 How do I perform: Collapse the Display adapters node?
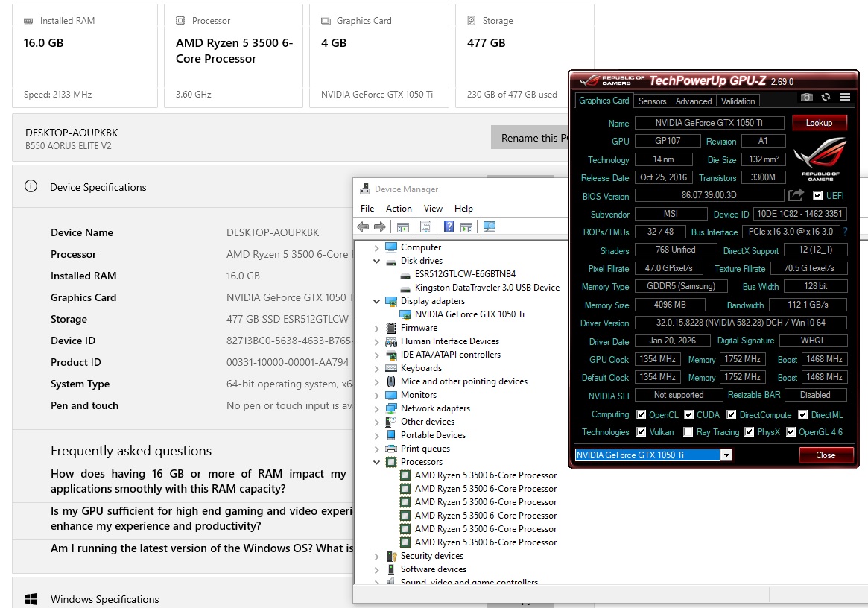coord(376,301)
